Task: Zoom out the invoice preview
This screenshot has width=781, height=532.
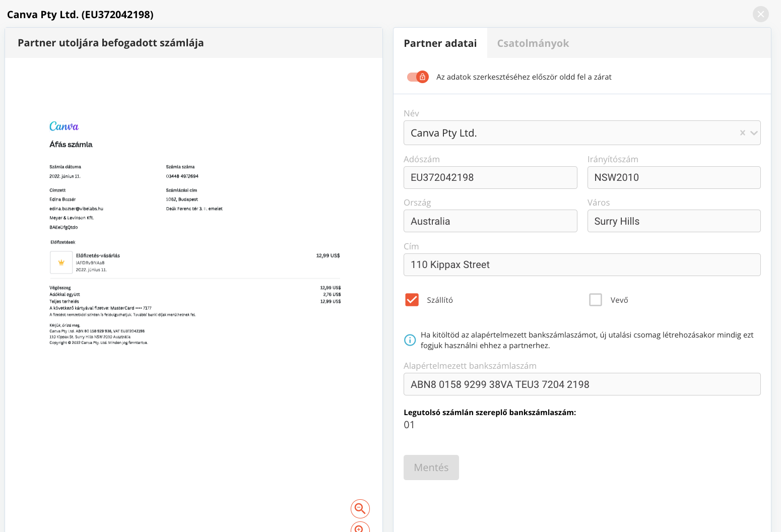Action: click(x=360, y=509)
